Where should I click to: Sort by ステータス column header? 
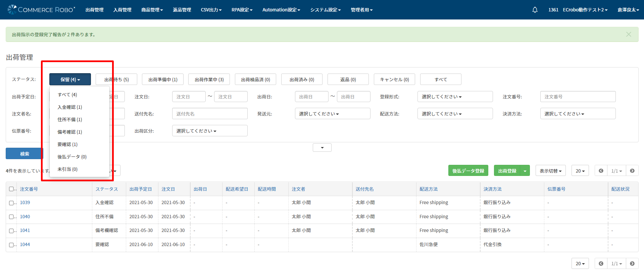[107, 189]
